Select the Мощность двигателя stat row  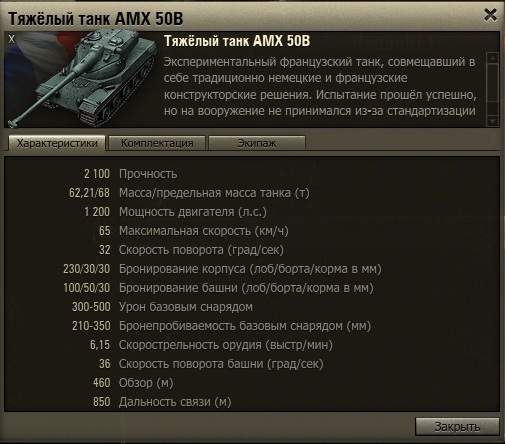click(x=175, y=212)
